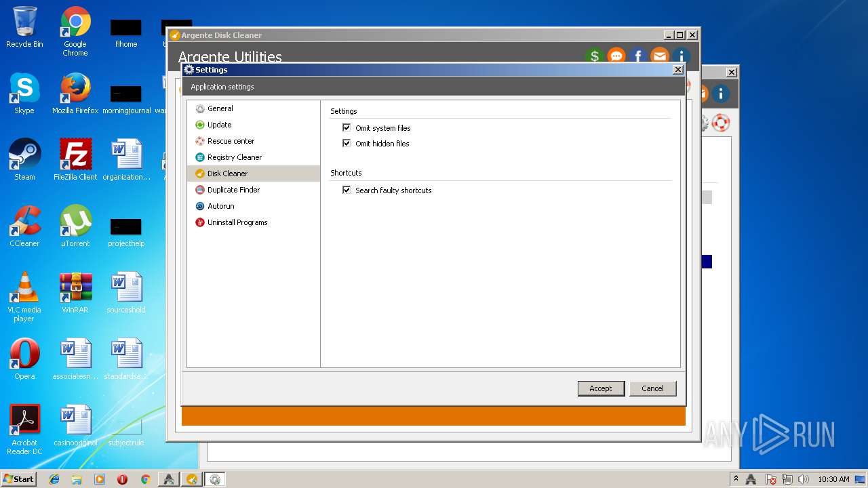This screenshot has width=868, height=488.
Task: Open Windows Explorer folder in taskbar
Action: (77, 479)
